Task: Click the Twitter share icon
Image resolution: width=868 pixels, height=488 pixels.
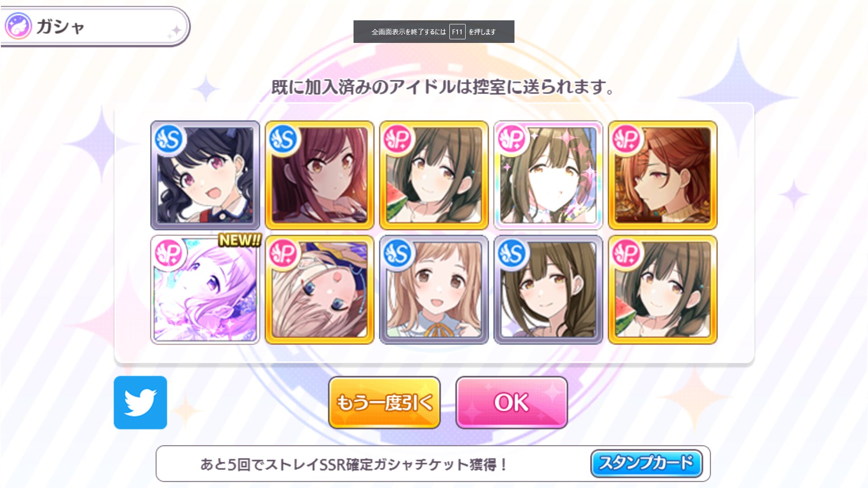Action: (x=140, y=402)
